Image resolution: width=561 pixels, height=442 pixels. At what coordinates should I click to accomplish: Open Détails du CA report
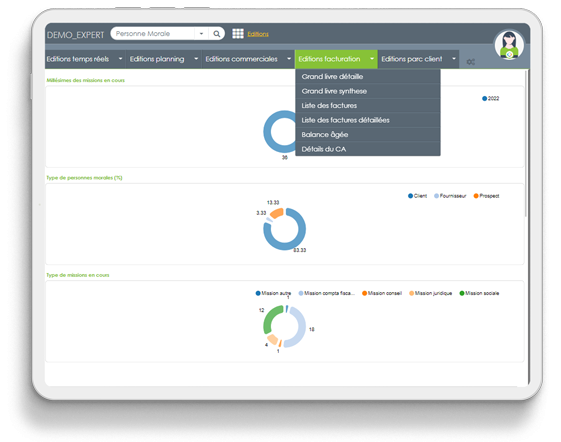[x=368, y=149]
